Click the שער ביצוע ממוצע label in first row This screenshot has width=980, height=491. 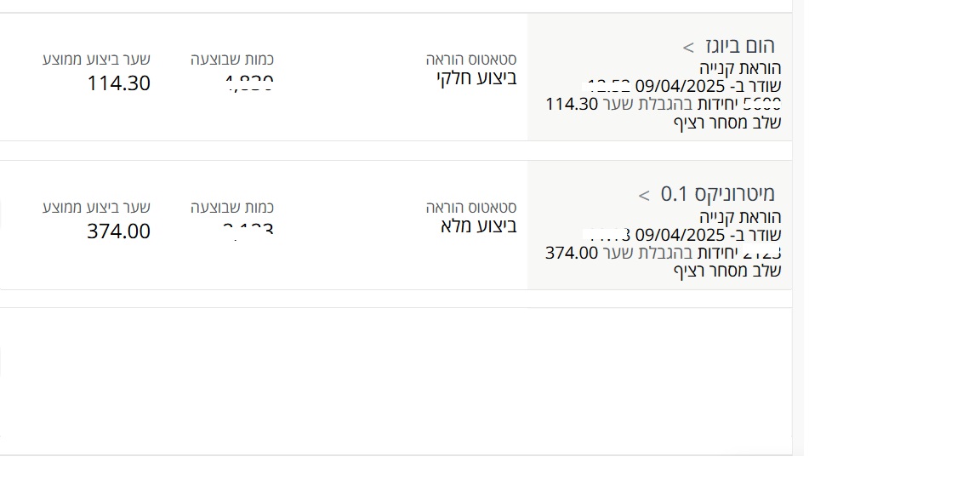coord(96,60)
